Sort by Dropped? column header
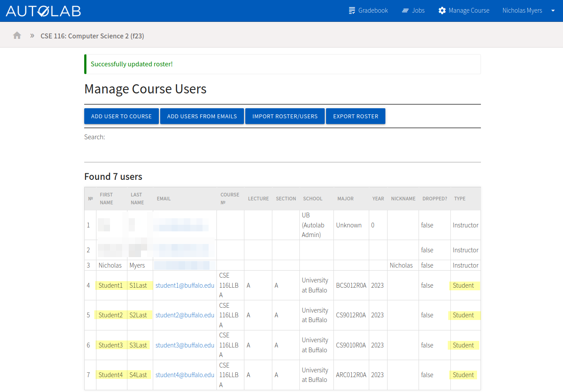 click(x=435, y=199)
